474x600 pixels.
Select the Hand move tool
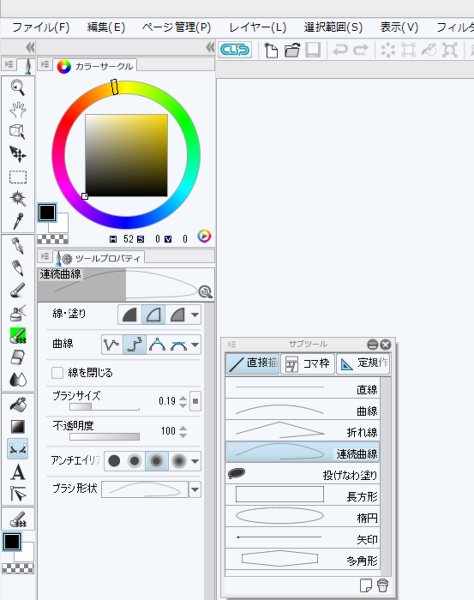point(18,110)
